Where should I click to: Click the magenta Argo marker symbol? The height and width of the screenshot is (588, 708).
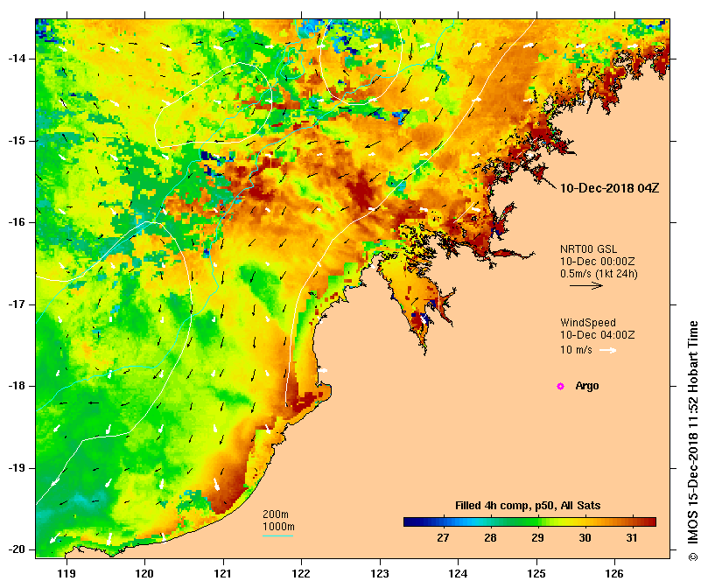(x=560, y=386)
